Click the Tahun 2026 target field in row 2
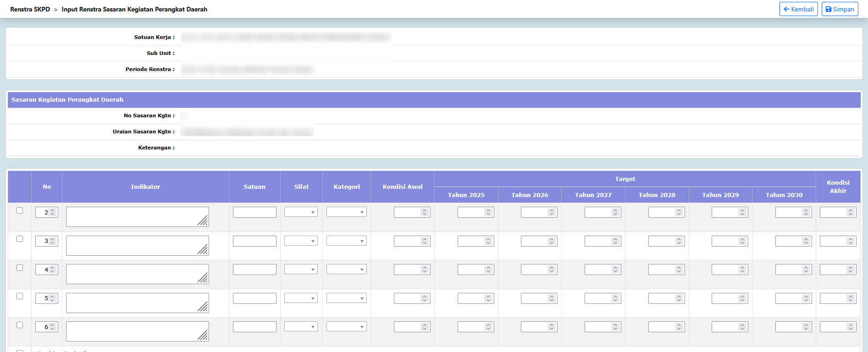Screen dimensions: 868x352 [539, 212]
